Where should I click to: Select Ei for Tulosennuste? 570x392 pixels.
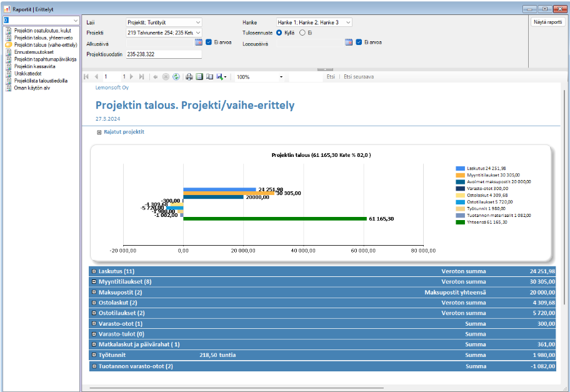pos(302,33)
